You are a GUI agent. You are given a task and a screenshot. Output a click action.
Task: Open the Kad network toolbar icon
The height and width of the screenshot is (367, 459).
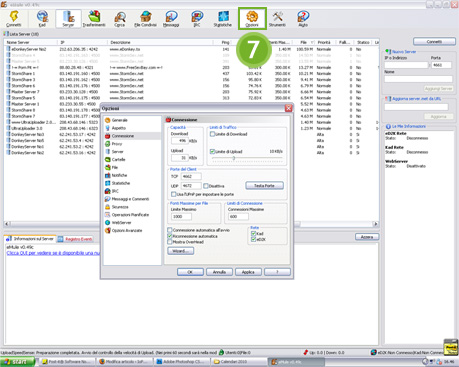[x=42, y=19]
